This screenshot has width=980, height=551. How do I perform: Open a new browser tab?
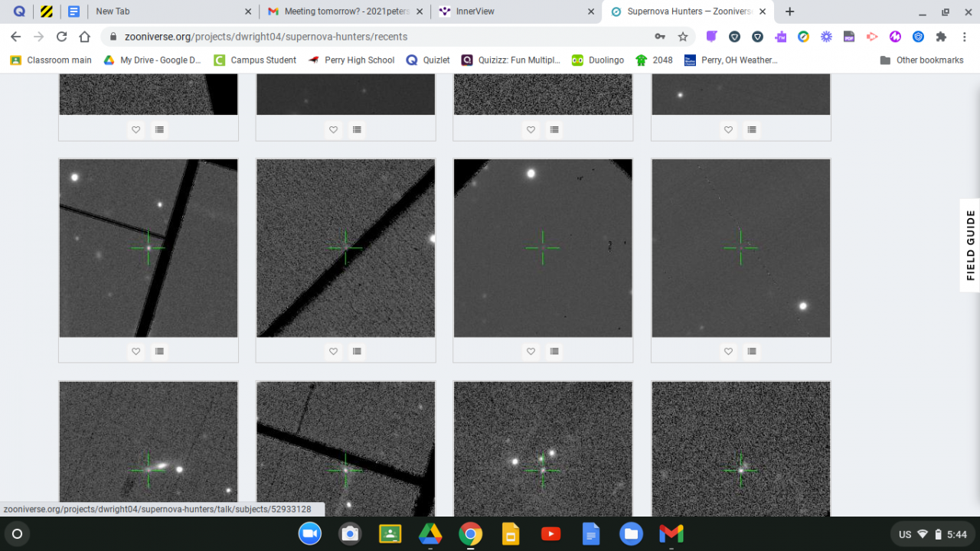[789, 11]
